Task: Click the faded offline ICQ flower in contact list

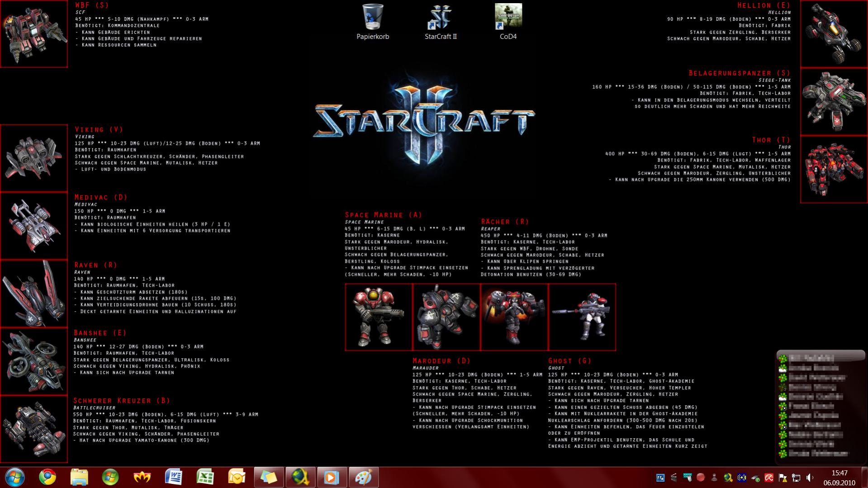Action: coord(783,388)
